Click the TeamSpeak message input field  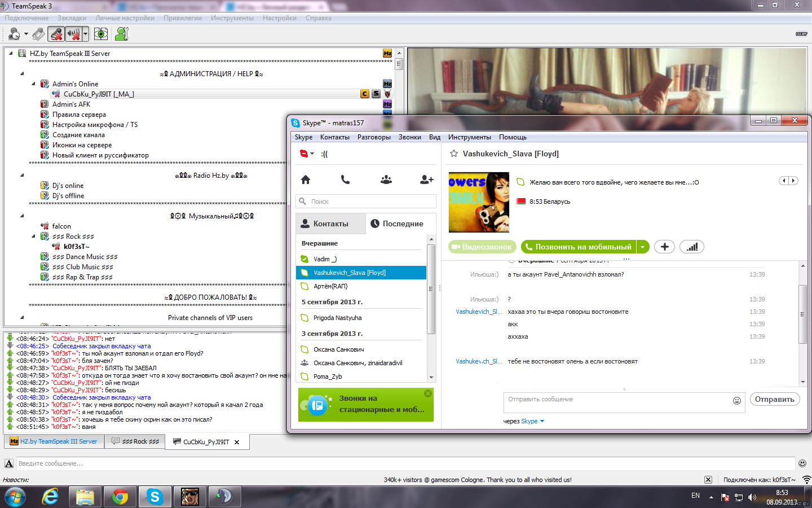point(405,463)
